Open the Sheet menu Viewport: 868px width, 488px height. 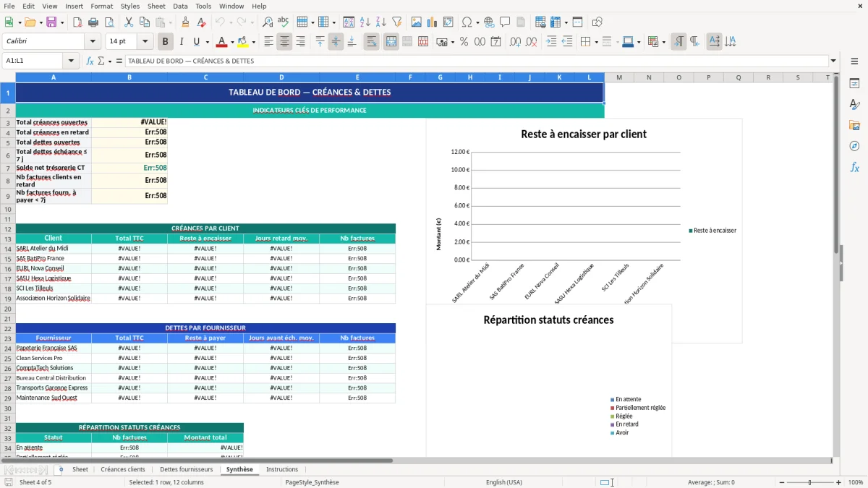point(156,6)
